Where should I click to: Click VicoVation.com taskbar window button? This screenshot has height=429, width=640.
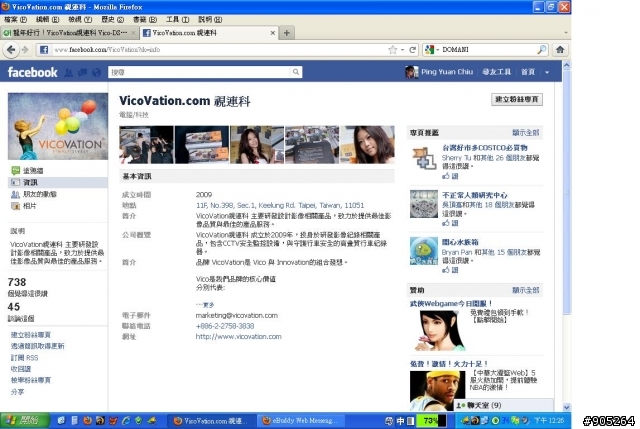212,420
